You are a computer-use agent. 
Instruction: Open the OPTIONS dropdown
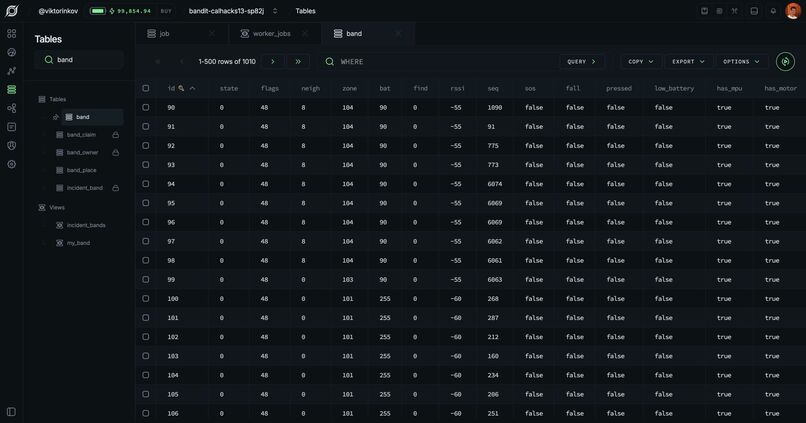(x=741, y=62)
